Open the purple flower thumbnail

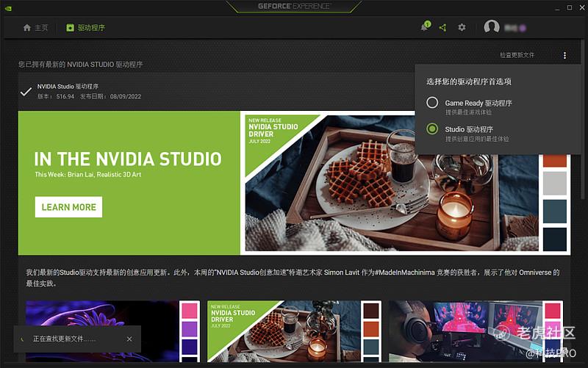[102, 331]
